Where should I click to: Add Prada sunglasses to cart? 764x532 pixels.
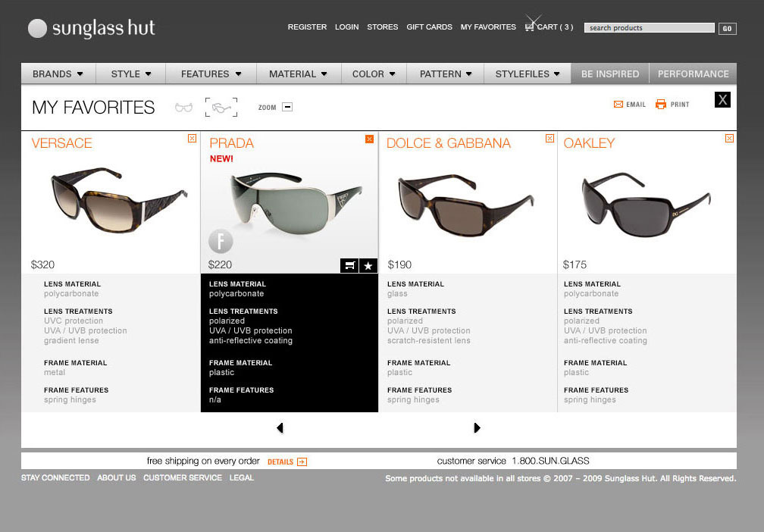click(349, 265)
